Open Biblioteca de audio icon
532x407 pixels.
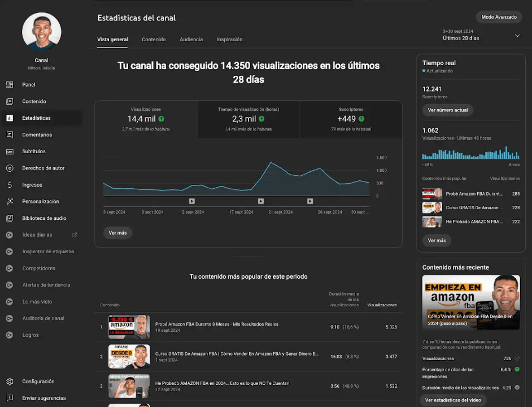10,218
